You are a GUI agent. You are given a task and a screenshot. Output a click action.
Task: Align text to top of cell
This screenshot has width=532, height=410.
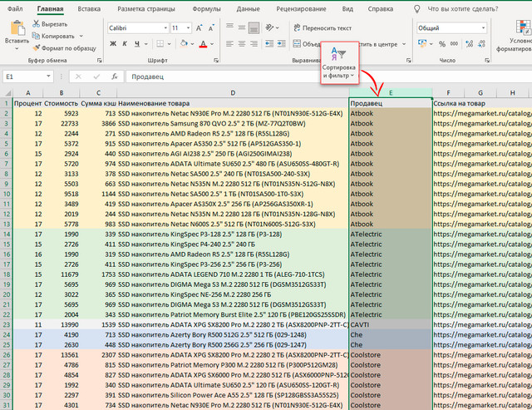click(229, 27)
